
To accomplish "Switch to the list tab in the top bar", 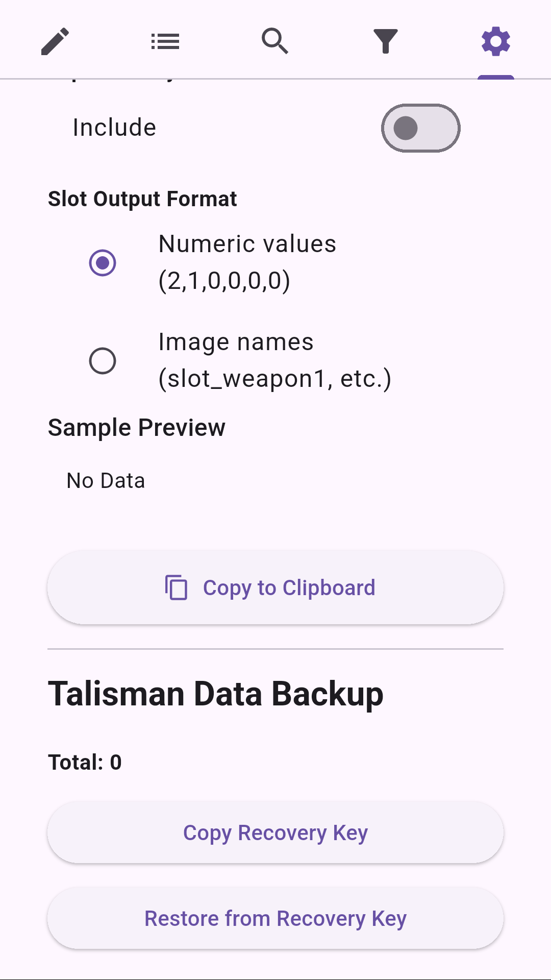I will point(165,41).
